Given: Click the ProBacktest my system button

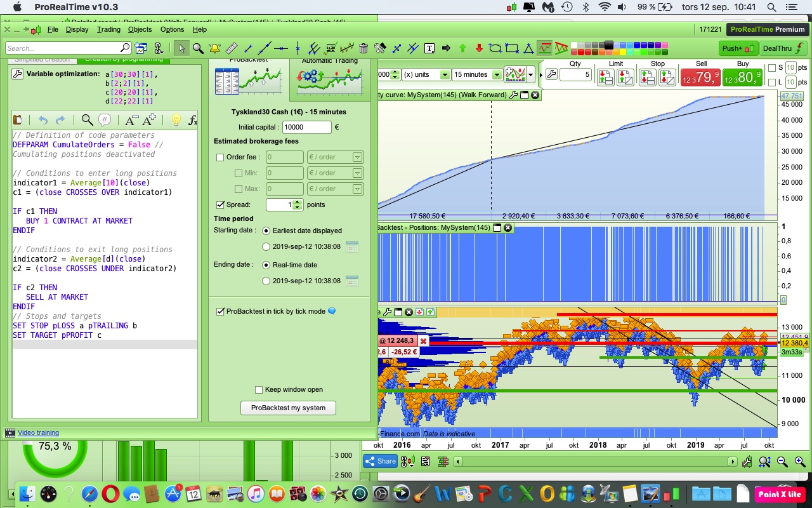Looking at the screenshot, I should [x=288, y=408].
